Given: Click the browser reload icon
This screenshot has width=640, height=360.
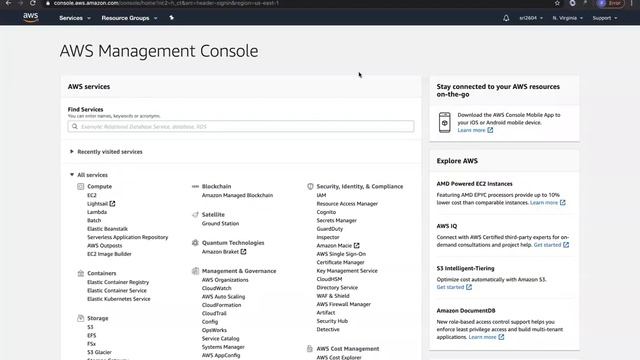Looking at the screenshot, I should point(33,3).
